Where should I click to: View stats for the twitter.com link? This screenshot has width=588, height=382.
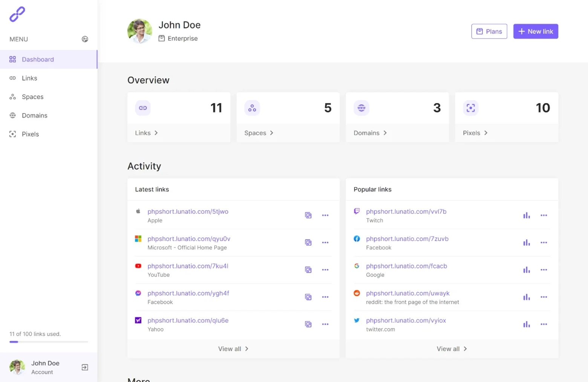[x=527, y=324]
